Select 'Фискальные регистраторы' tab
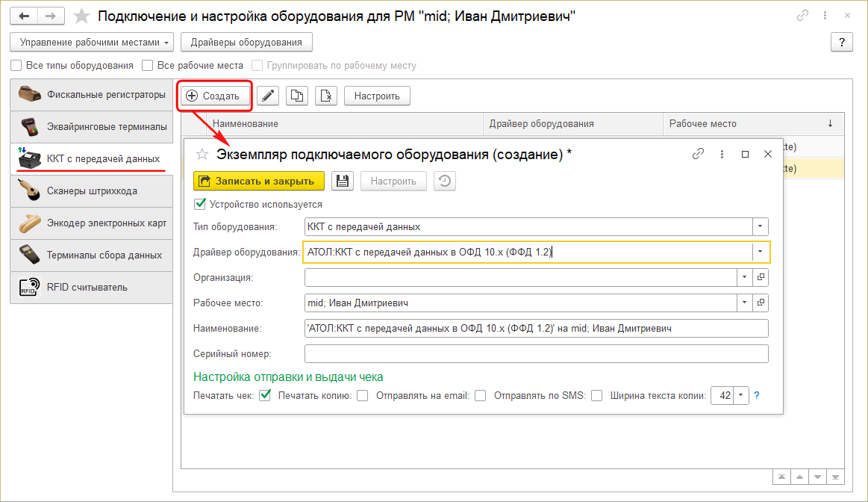The height and width of the screenshot is (502, 868). pos(91,95)
